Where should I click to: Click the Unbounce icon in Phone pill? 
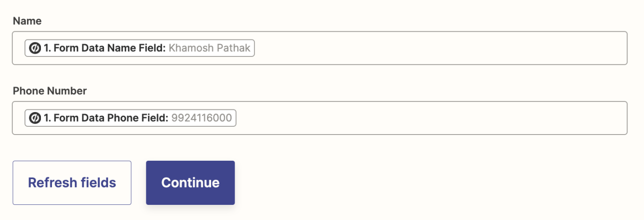(35, 118)
